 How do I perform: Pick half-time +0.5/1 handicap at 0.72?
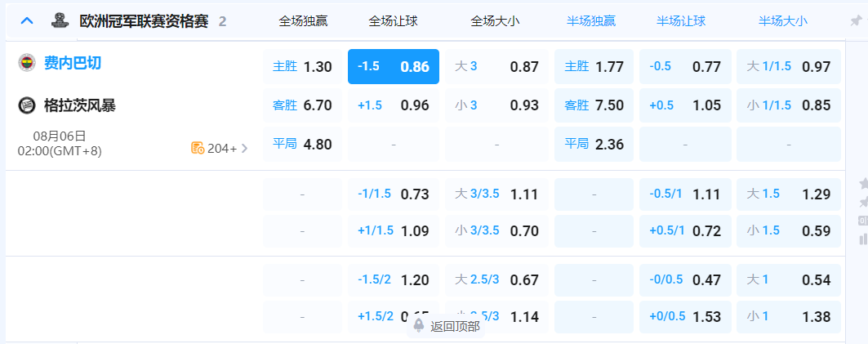click(x=685, y=231)
